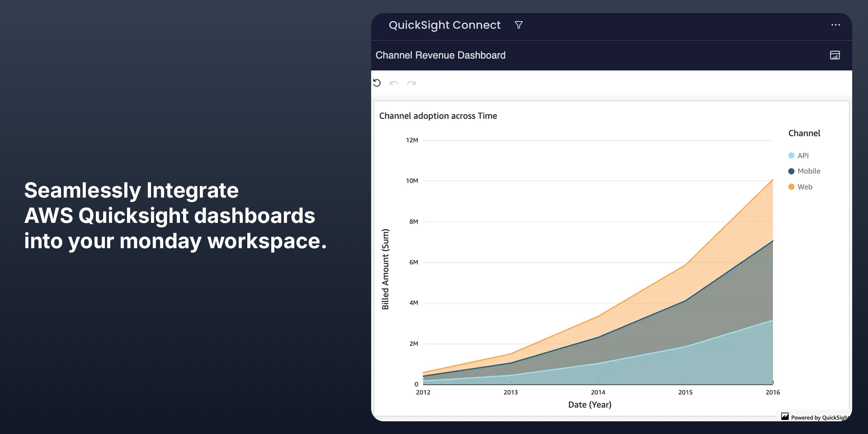Select the 2014 tick on date axis
This screenshot has height=434, width=868.
(598, 392)
